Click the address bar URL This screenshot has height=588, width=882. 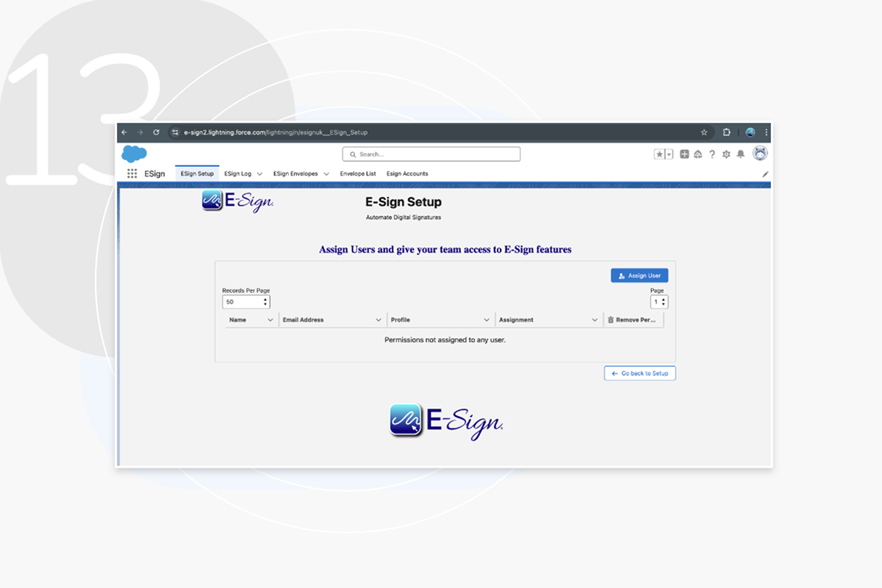click(276, 132)
